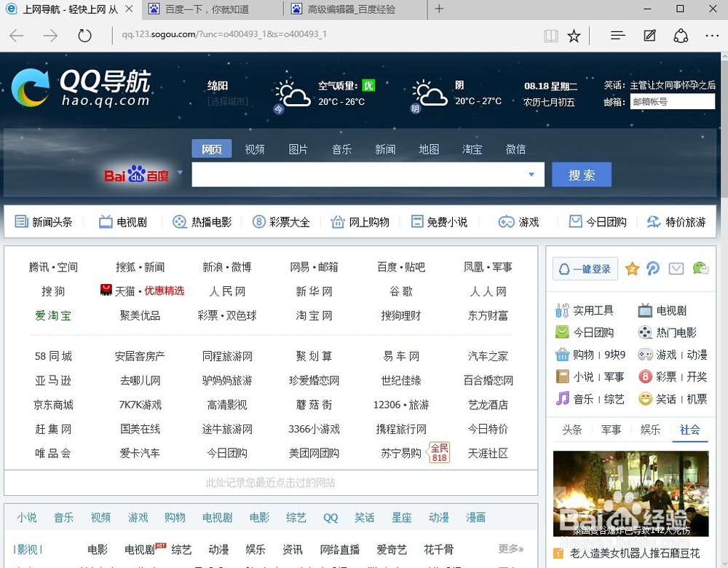Click the Tencent Weibo icon in login panel
Screen dimensions: 728x568
(653, 269)
